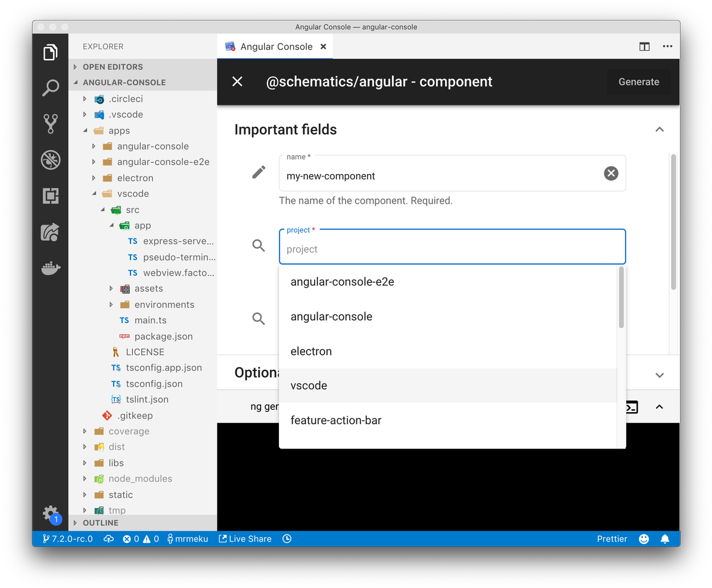
Task: Open the Search view in activity bar
Action: tap(51, 88)
